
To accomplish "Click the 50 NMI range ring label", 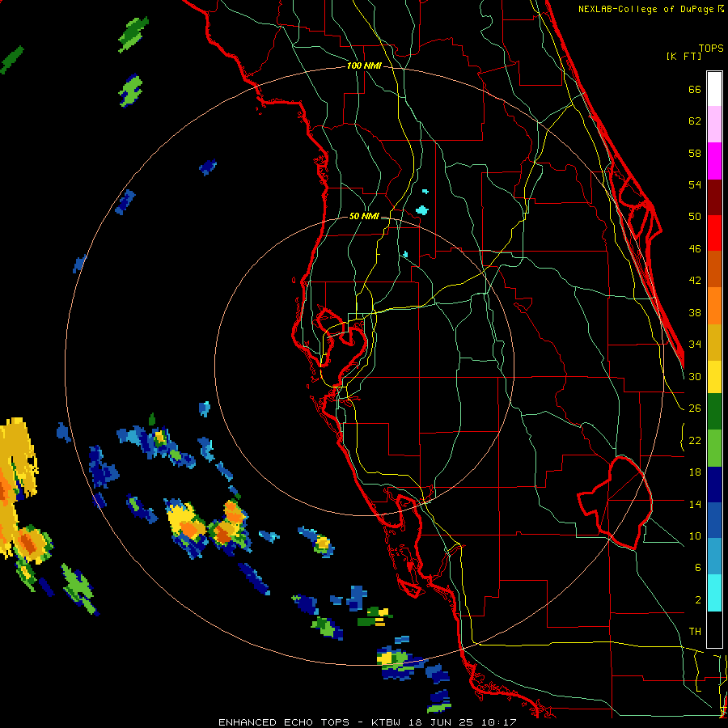I will (364, 216).
